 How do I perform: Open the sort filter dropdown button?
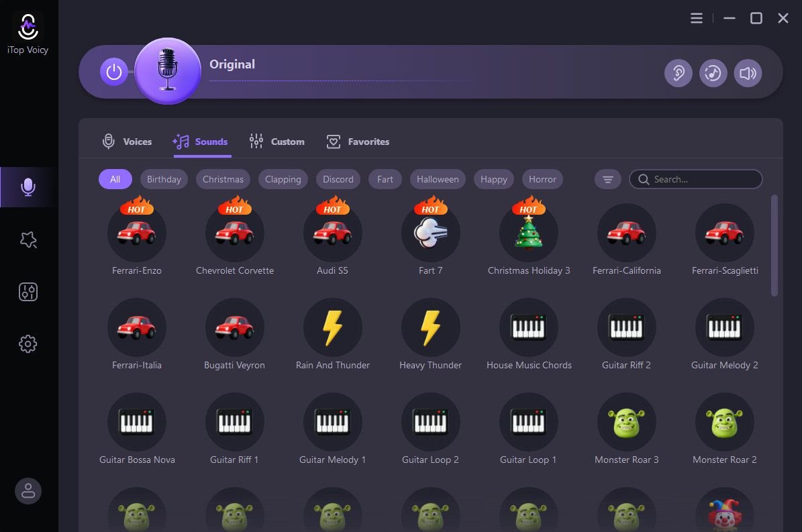[x=607, y=179]
